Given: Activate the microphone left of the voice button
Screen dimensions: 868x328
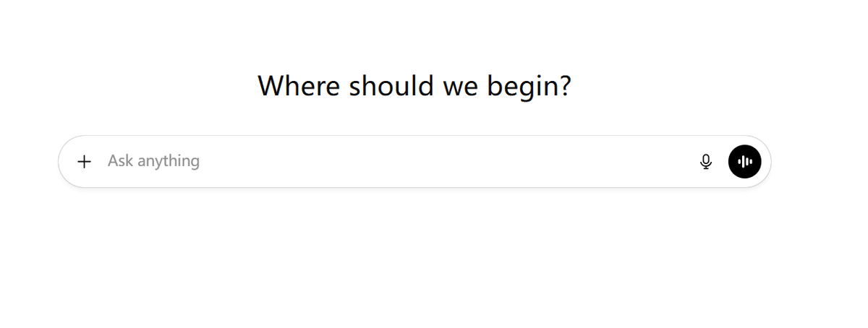Looking at the screenshot, I should pyautogui.click(x=706, y=162).
